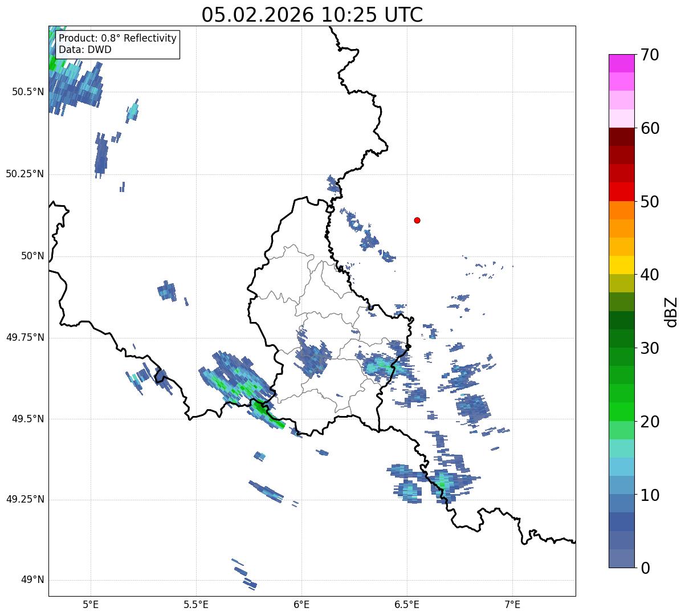Image resolution: width=685 pixels, height=616 pixels.
Task: Click the 5°E longitude label
Action: (x=91, y=604)
